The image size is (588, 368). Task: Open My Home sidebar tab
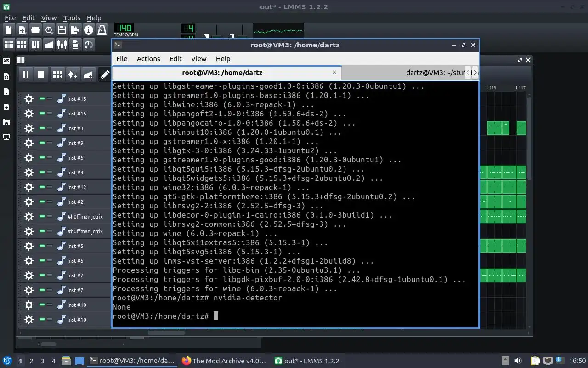[x=6, y=122]
